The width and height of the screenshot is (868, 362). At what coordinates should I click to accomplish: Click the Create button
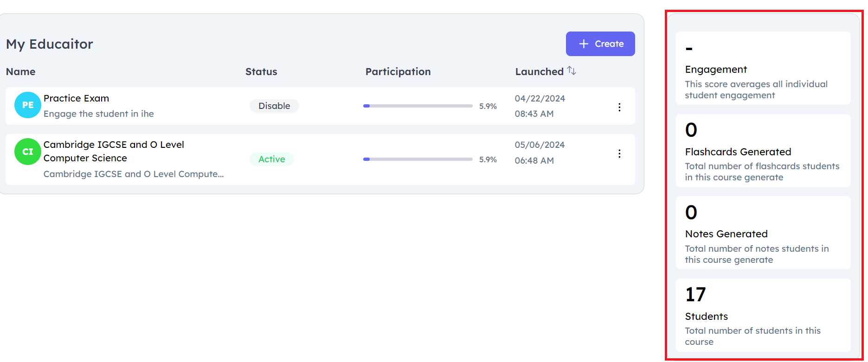coord(600,44)
